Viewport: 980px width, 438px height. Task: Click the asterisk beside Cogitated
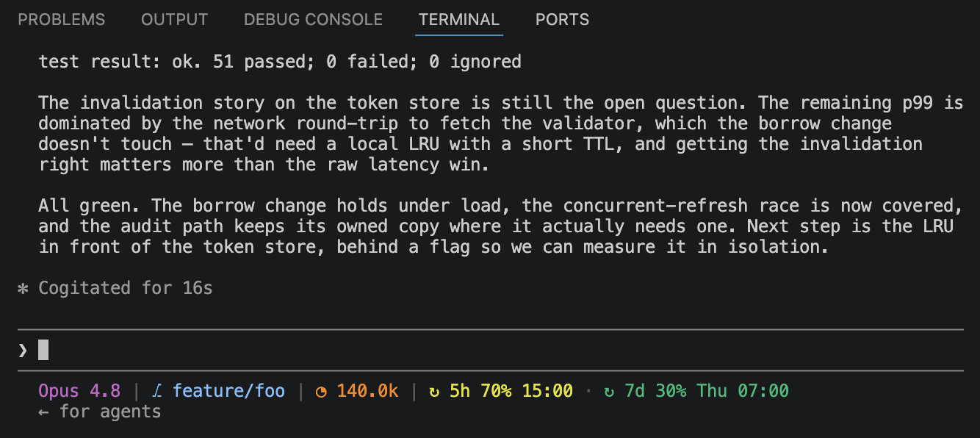pyautogui.click(x=23, y=288)
